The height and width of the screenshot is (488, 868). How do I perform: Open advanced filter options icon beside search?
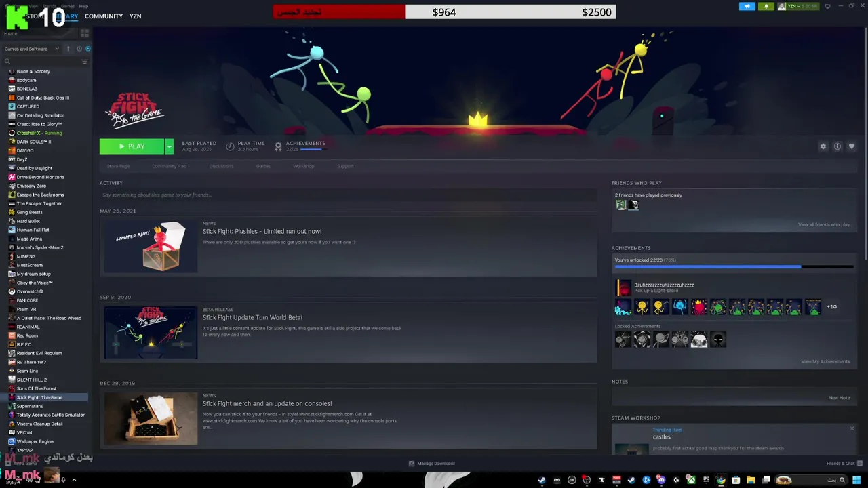[x=85, y=62]
